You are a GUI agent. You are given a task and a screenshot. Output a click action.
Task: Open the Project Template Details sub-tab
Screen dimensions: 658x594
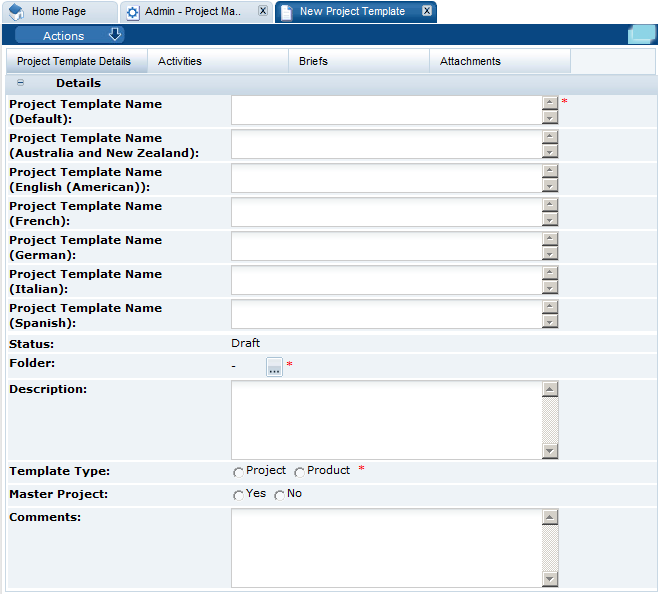[77, 61]
